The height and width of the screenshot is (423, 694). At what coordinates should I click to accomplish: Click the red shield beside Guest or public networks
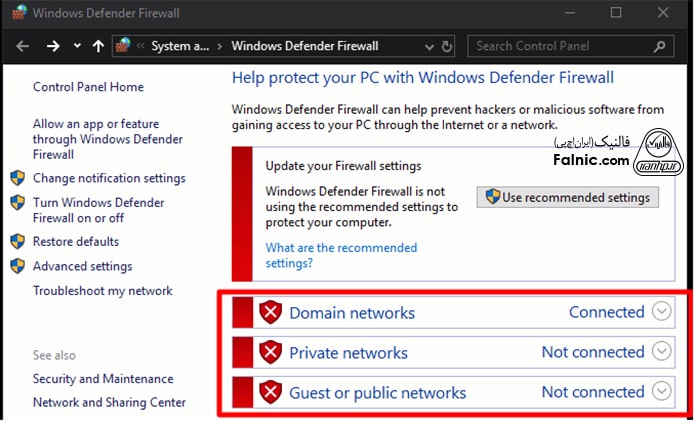click(x=270, y=393)
